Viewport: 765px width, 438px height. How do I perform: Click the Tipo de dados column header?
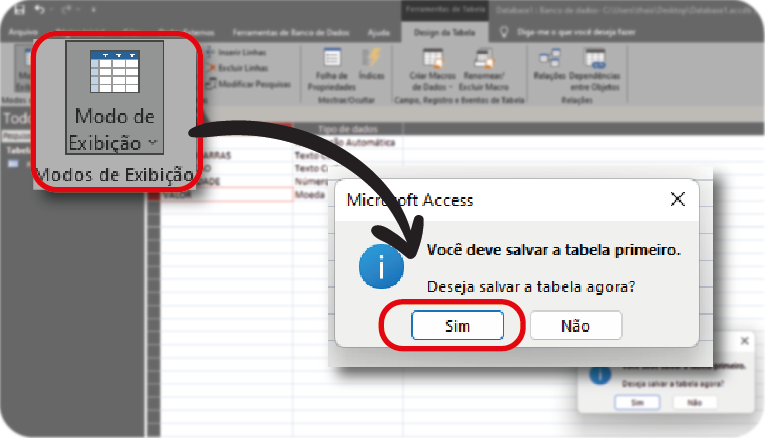[348, 129]
